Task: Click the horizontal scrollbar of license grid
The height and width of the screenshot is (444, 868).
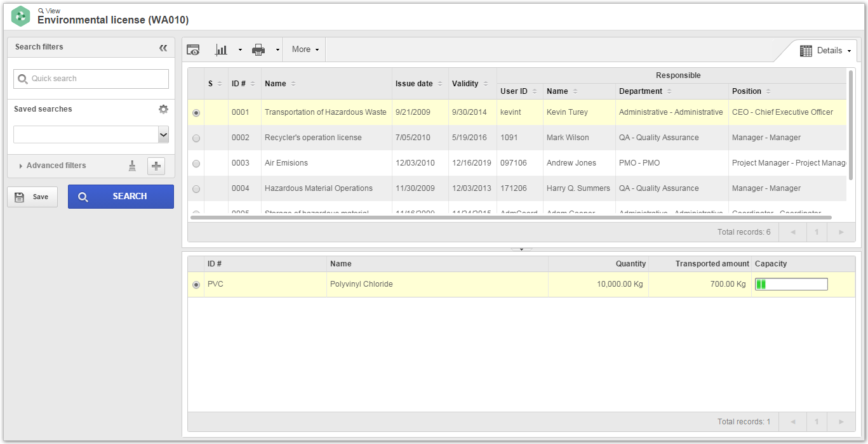Action: 511,218
